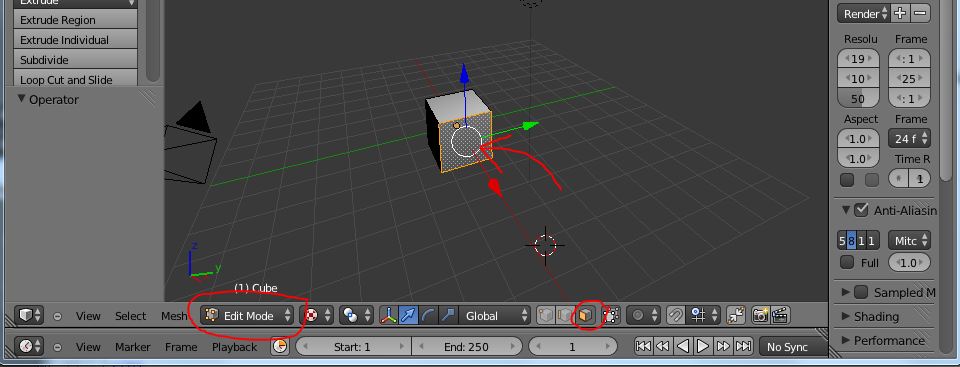The image size is (960, 367).
Task: Toggle the Anti-Aliasing checkbox
Action: click(862, 210)
